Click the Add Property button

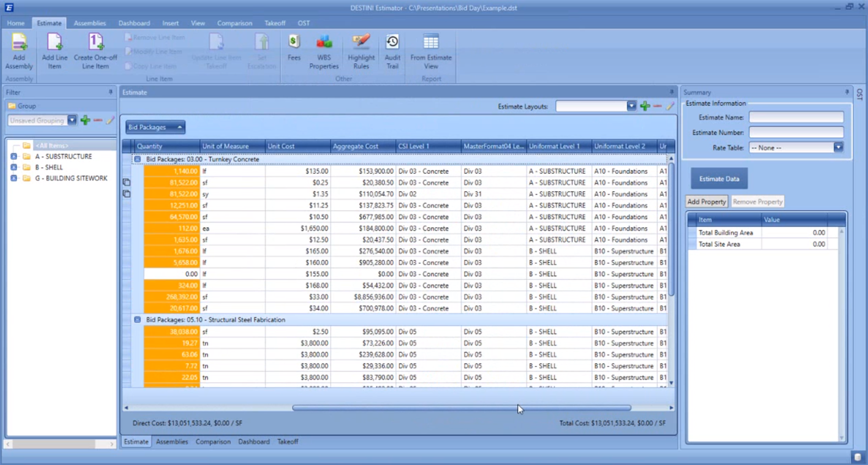[706, 202]
